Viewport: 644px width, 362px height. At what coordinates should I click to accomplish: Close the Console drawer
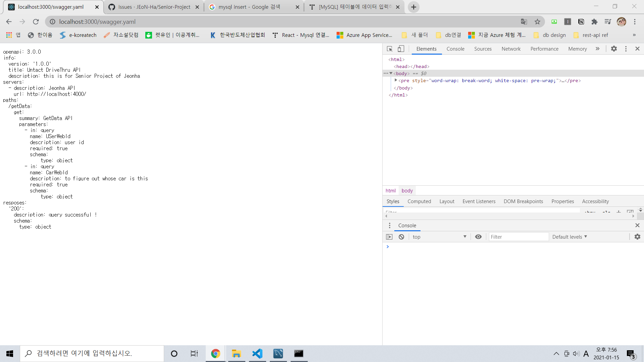point(637,226)
